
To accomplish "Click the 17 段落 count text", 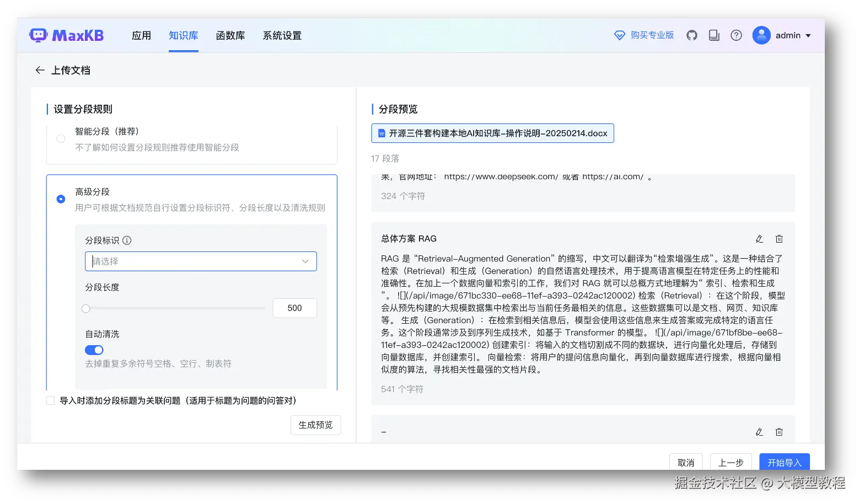I will (x=385, y=159).
